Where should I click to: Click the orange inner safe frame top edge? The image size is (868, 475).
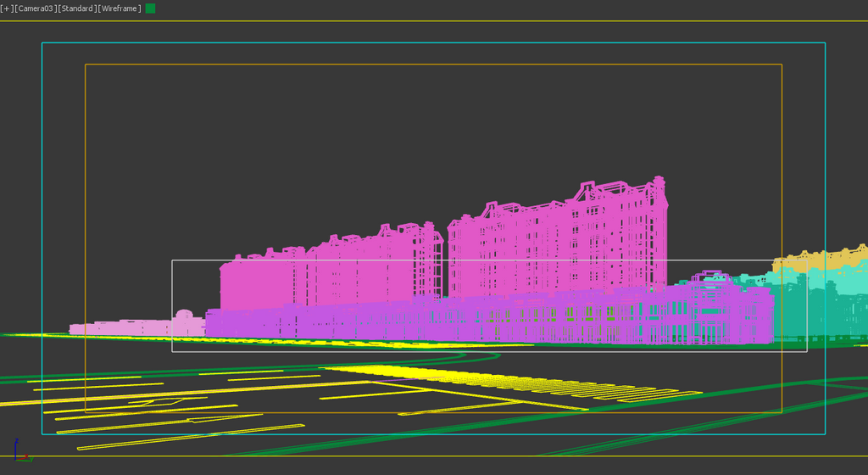(424, 64)
